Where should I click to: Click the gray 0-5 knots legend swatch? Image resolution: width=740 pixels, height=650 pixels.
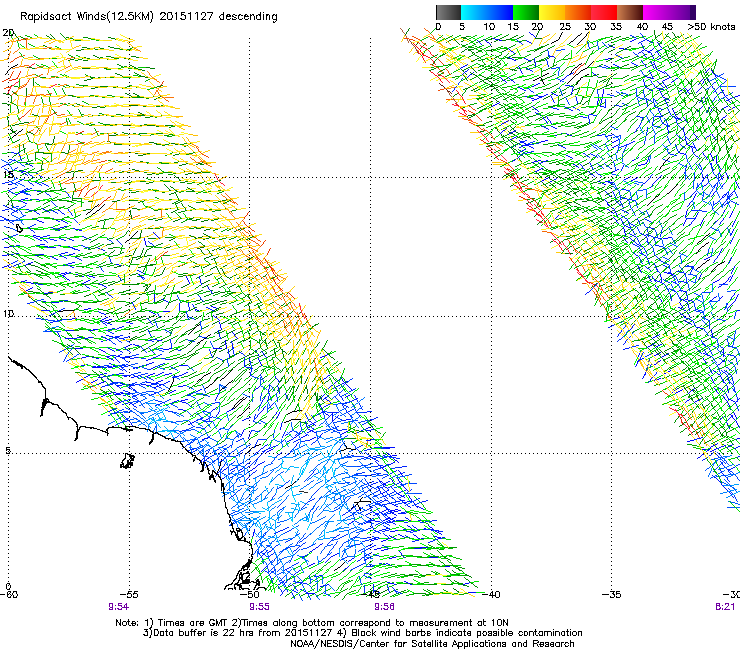click(448, 12)
